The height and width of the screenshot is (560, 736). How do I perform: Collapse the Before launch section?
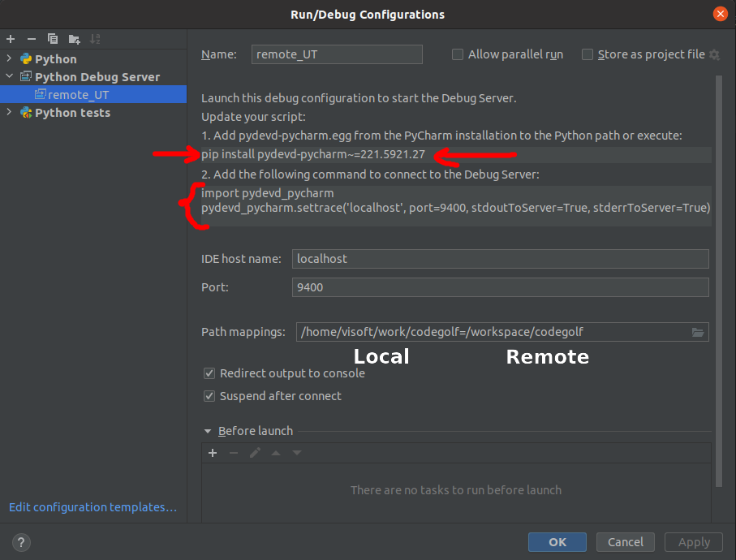coord(208,432)
